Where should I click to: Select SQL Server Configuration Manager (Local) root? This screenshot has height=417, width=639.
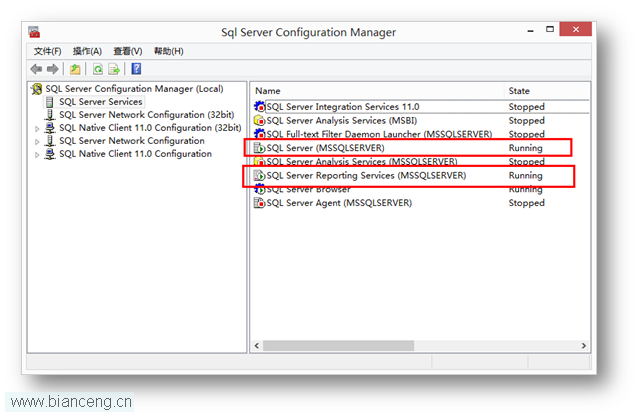[x=134, y=89]
